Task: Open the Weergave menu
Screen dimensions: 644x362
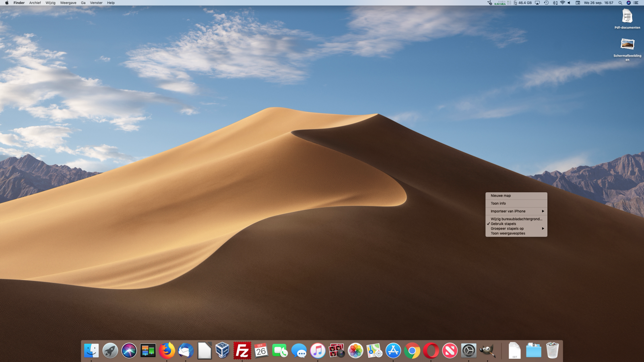Action: pos(68,3)
